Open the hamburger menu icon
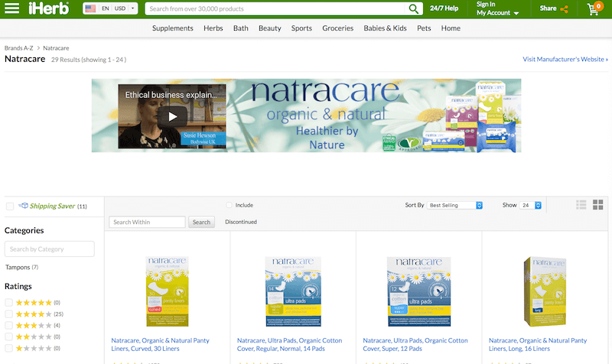The image size is (612, 364). 11,8
